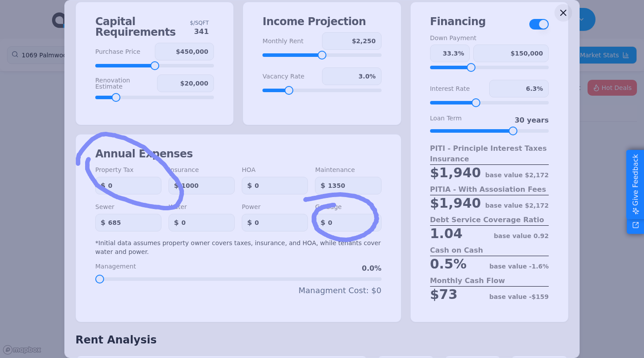Click the Interest Rate slider handle

476,103
